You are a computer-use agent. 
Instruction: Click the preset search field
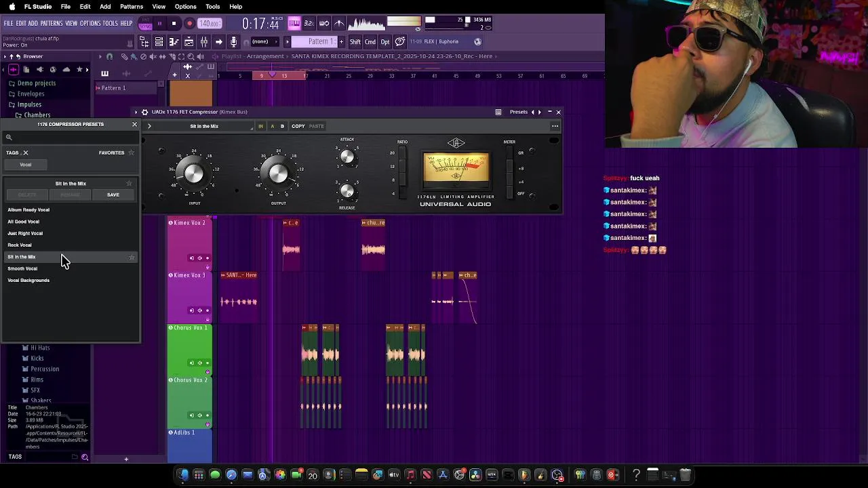[71, 138]
